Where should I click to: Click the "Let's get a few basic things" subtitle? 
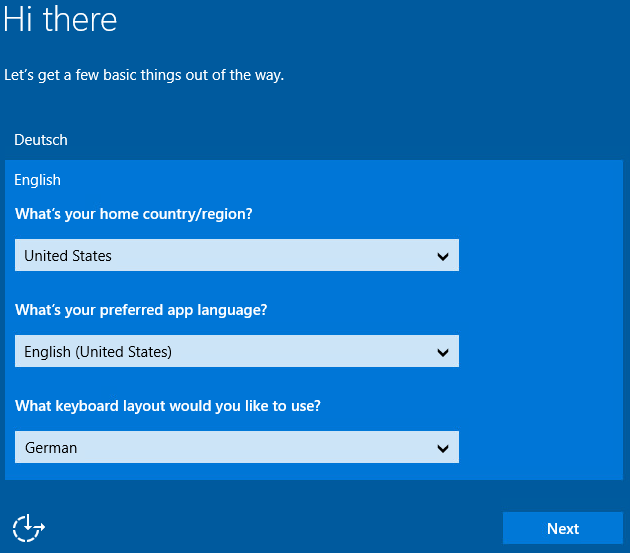(144, 75)
